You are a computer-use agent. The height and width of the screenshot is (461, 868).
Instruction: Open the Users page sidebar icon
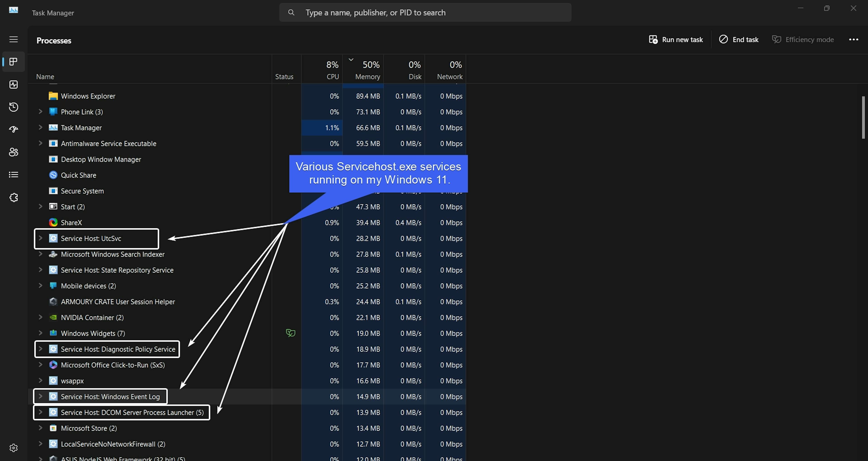(14, 152)
